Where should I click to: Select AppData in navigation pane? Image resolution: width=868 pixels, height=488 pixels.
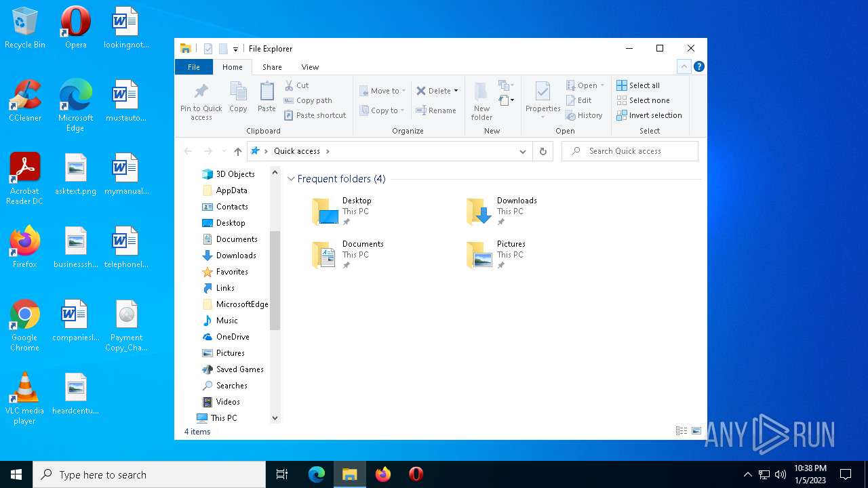[224, 190]
